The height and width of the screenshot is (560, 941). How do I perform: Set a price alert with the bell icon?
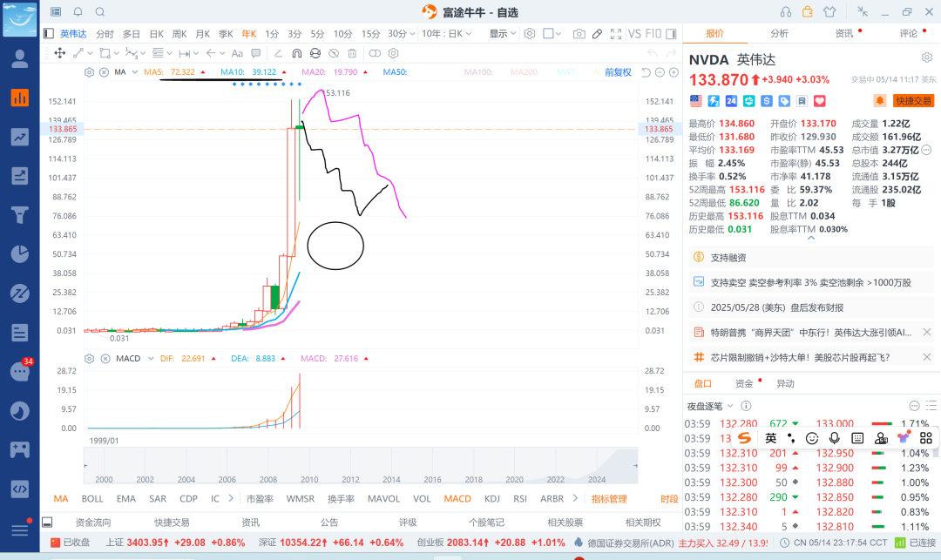pos(879,101)
